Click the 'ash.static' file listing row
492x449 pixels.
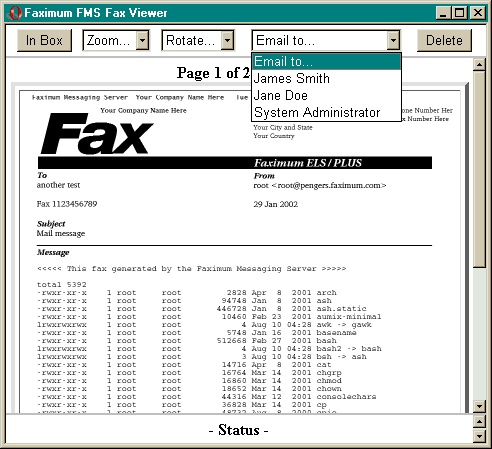(x=202, y=309)
